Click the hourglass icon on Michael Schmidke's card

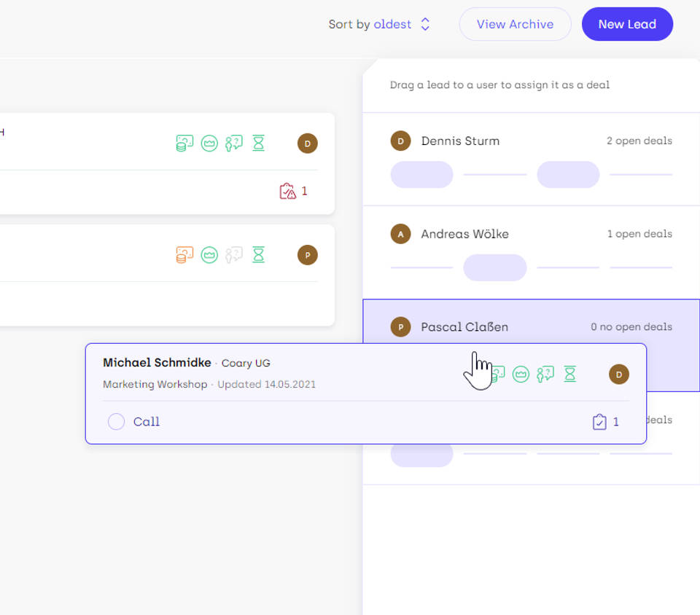point(570,374)
